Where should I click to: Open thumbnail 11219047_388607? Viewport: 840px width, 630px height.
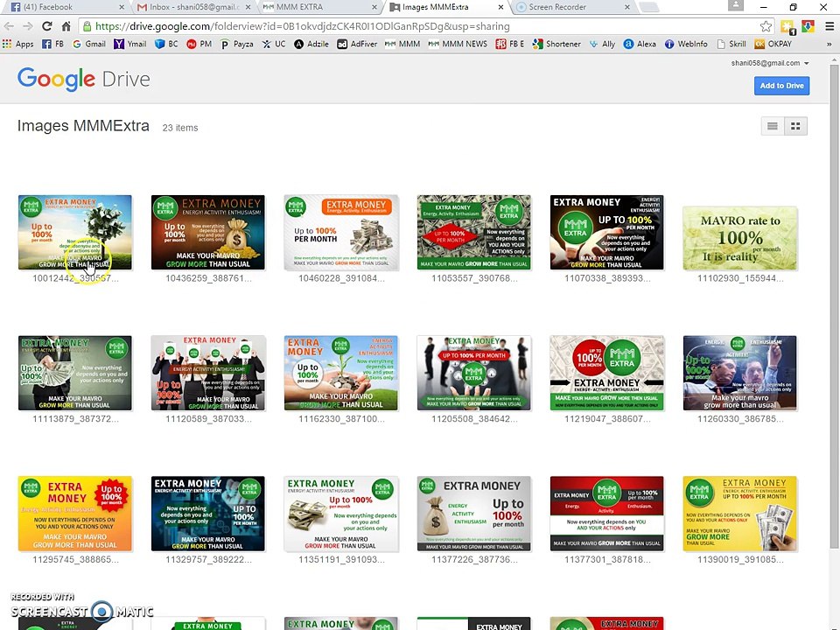(x=607, y=373)
